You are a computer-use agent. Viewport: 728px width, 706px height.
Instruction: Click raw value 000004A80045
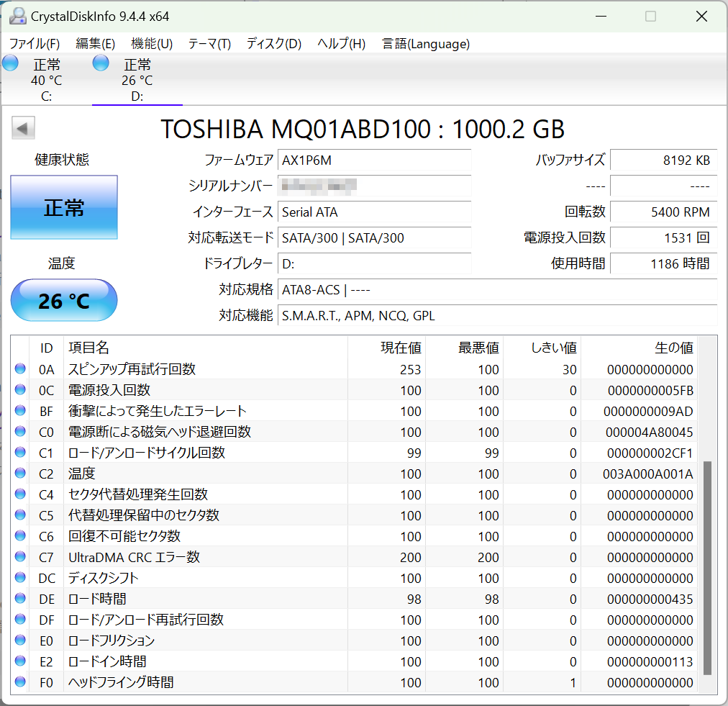click(649, 432)
